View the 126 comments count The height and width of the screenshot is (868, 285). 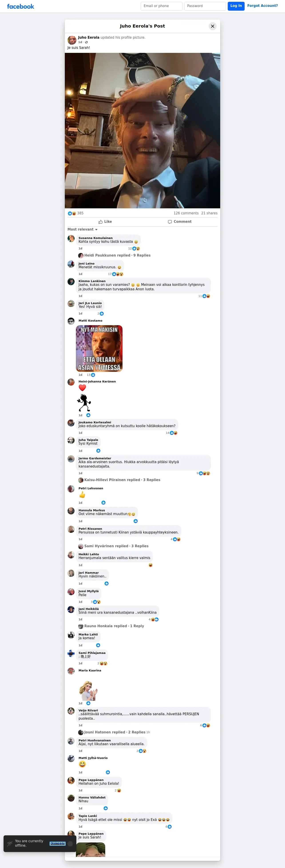point(186,213)
